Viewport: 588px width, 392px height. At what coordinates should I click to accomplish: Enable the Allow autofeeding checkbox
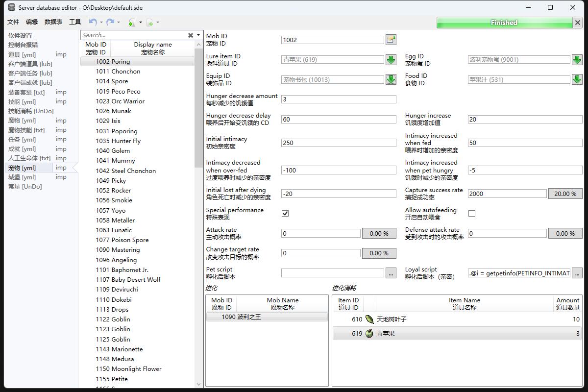[x=472, y=214]
